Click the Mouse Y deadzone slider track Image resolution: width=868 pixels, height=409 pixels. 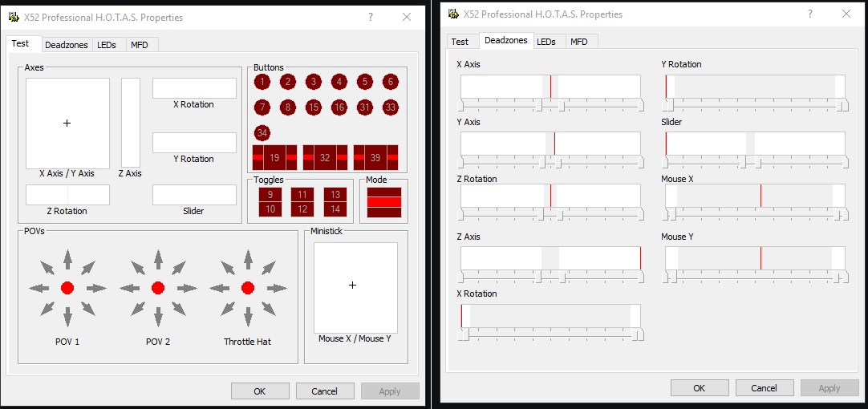756,277
